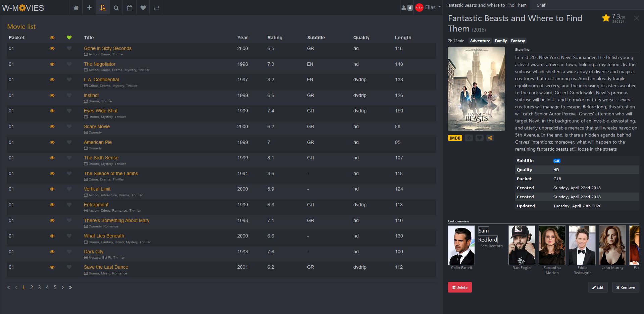Select the Fantasy genre tag
644x314 pixels.
pos(518,41)
